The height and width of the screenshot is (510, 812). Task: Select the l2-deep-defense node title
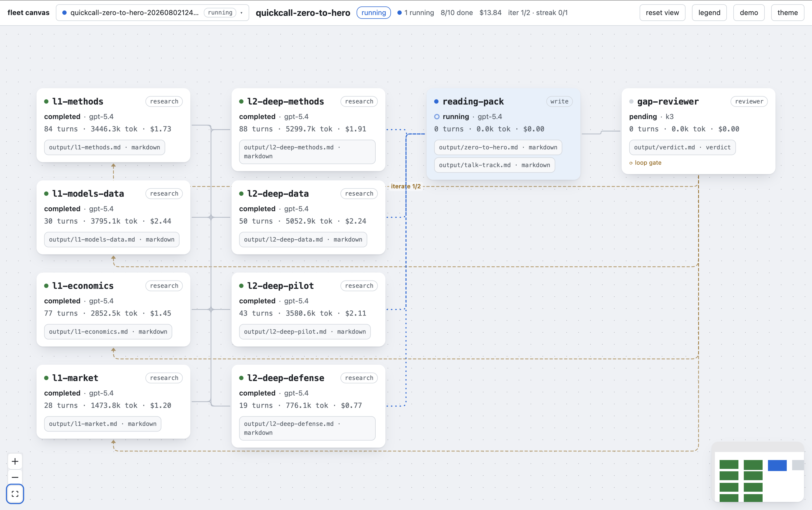click(x=285, y=378)
